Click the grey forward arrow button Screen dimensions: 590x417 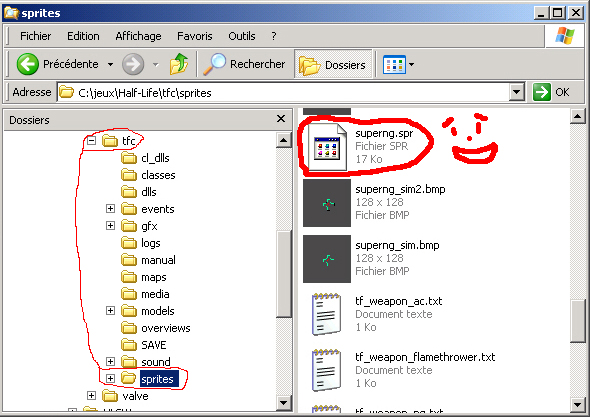(x=133, y=64)
